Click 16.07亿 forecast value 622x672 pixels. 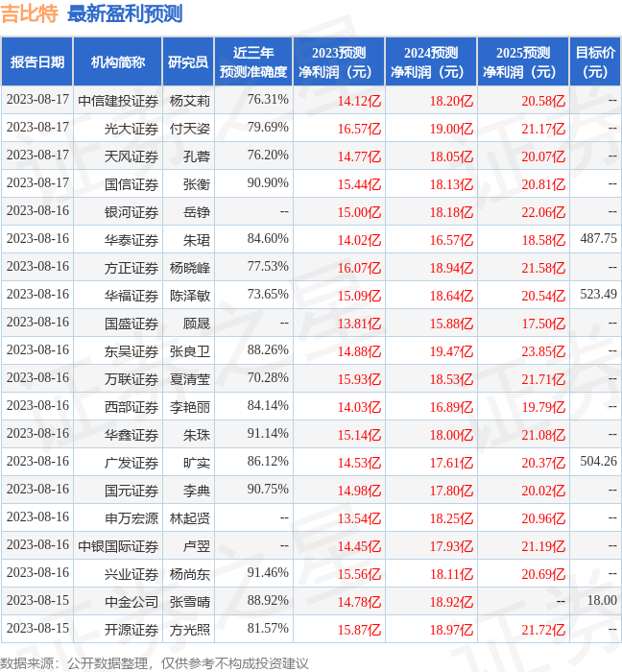359,268
